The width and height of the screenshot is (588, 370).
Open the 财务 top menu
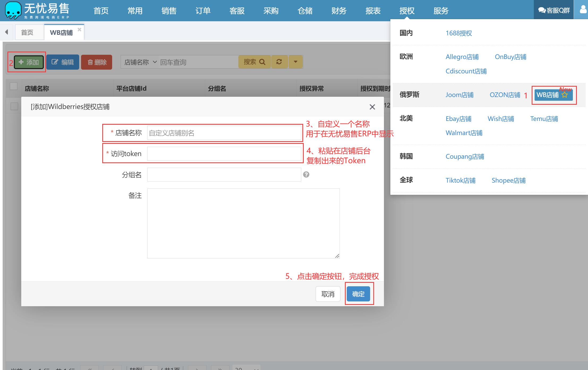(339, 11)
